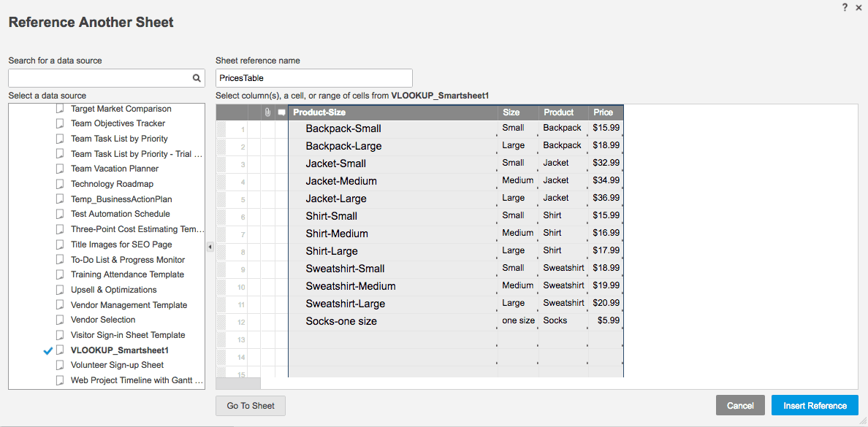The width and height of the screenshot is (868, 427).
Task: Click sheet icon beside Upsell & Optimizations
Action: click(61, 290)
